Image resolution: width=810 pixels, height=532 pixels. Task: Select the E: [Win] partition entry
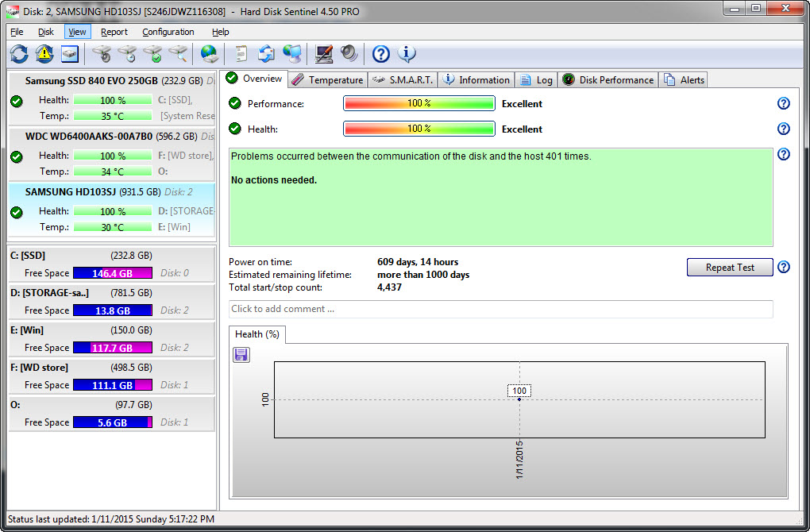click(x=112, y=338)
